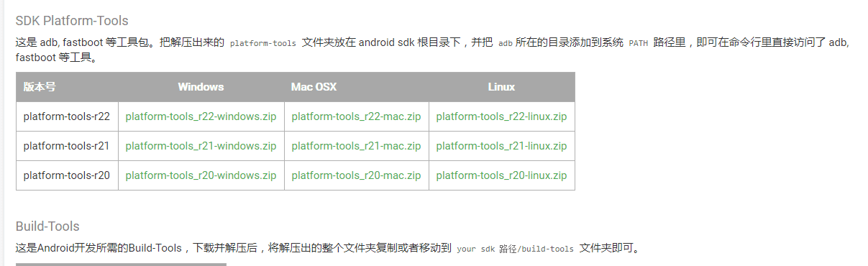Click the Windows column header

(201, 87)
